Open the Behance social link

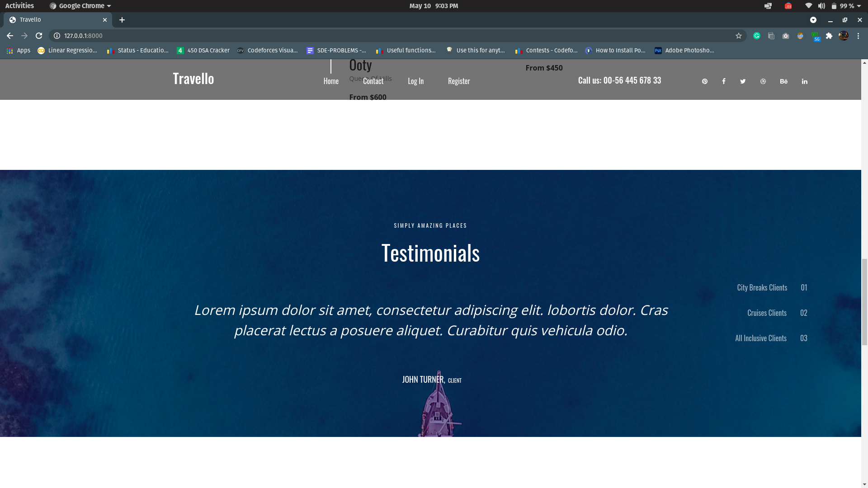pos(784,81)
